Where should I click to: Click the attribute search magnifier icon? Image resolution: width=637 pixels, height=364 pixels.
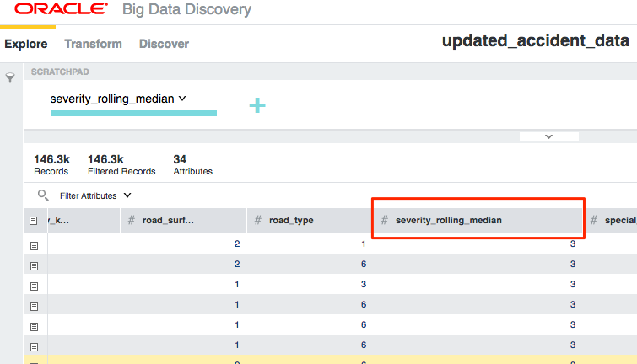tap(43, 195)
